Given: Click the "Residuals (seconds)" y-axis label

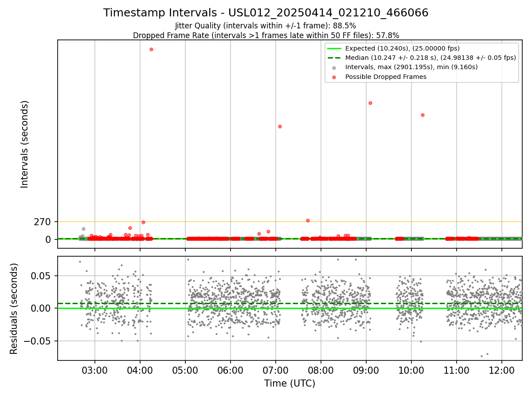Looking at the screenshot, I should [14, 309].
